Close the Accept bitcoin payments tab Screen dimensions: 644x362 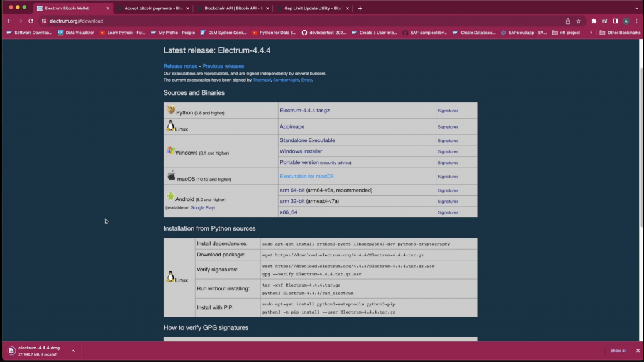pyautogui.click(x=187, y=8)
